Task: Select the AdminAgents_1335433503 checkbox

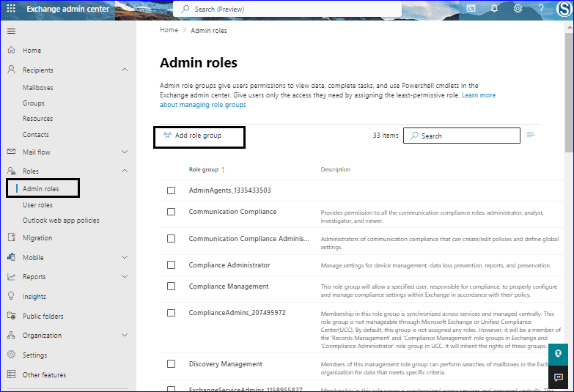Action: tap(171, 191)
